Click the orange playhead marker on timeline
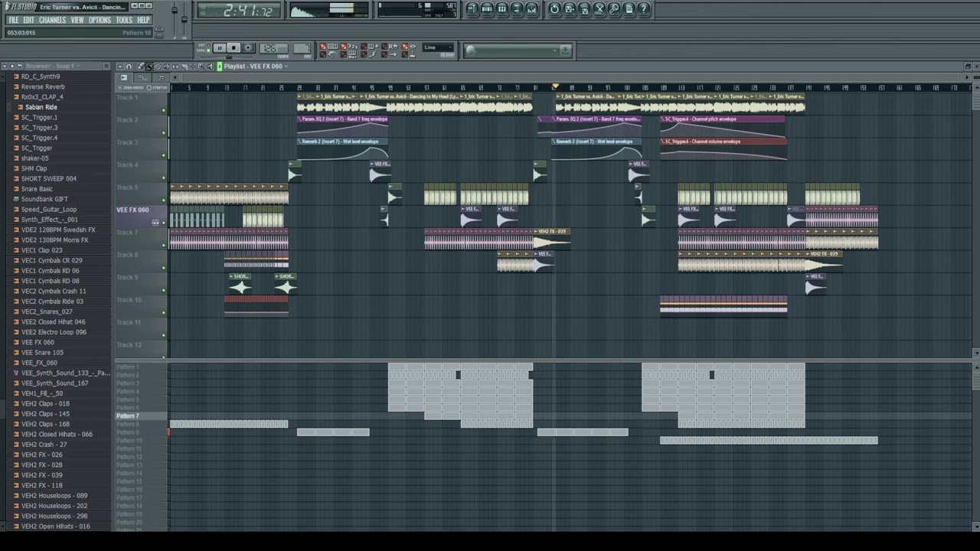Screen dimensions: 980x551 [x=556, y=87]
